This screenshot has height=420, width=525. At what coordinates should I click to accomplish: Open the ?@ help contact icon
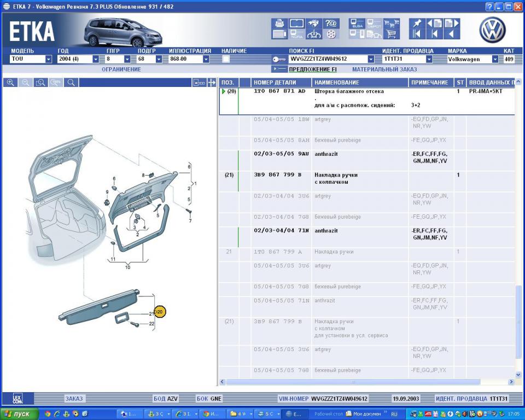331,24
